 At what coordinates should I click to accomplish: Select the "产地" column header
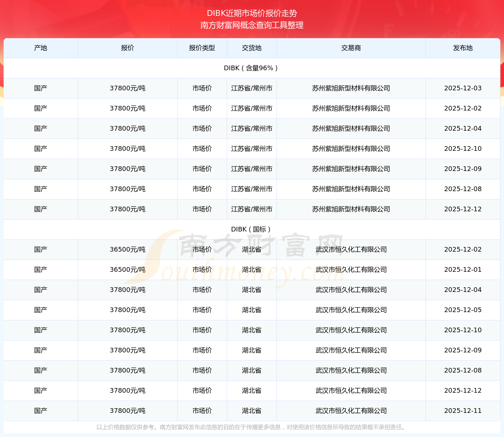click(41, 48)
